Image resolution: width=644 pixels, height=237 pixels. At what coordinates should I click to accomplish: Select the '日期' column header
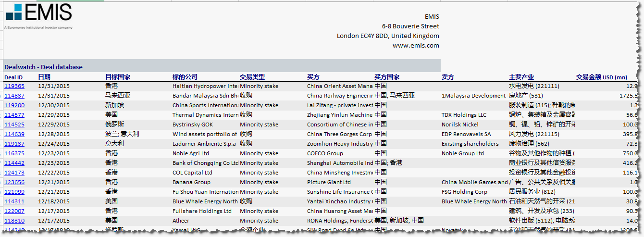click(44, 77)
